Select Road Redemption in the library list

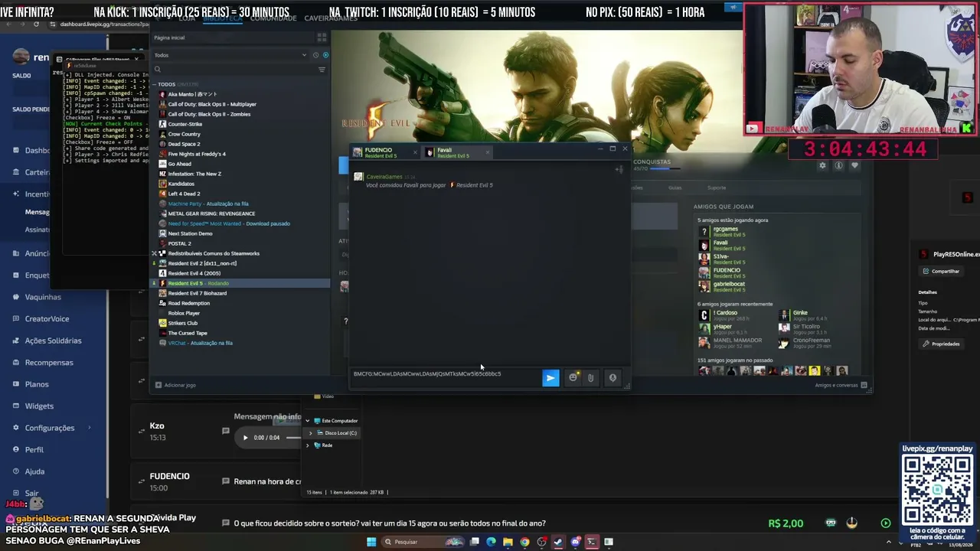(x=188, y=303)
